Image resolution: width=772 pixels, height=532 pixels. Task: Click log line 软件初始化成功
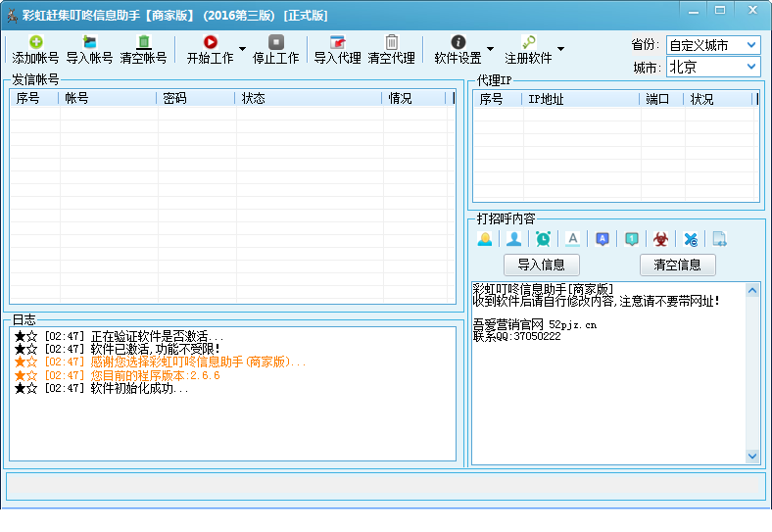tap(101, 388)
